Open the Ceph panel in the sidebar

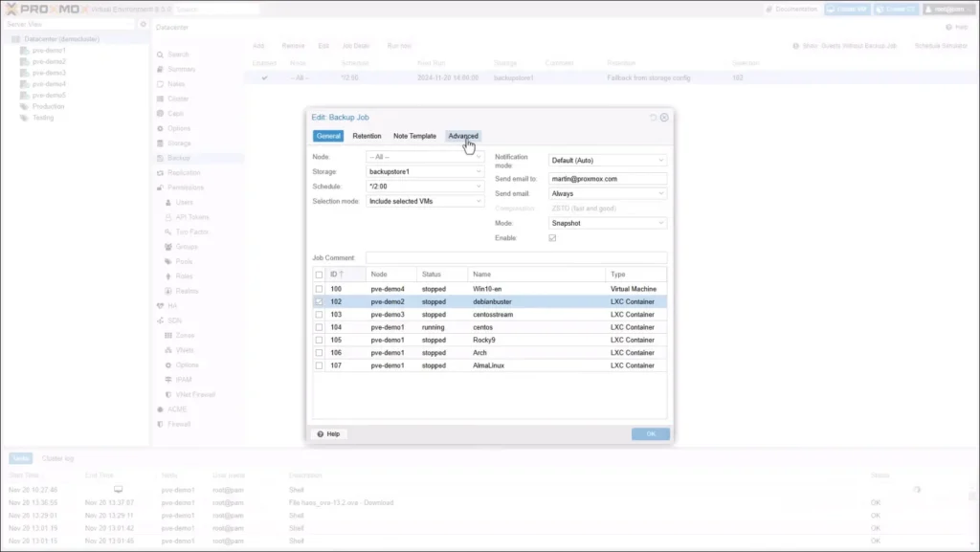tap(173, 112)
